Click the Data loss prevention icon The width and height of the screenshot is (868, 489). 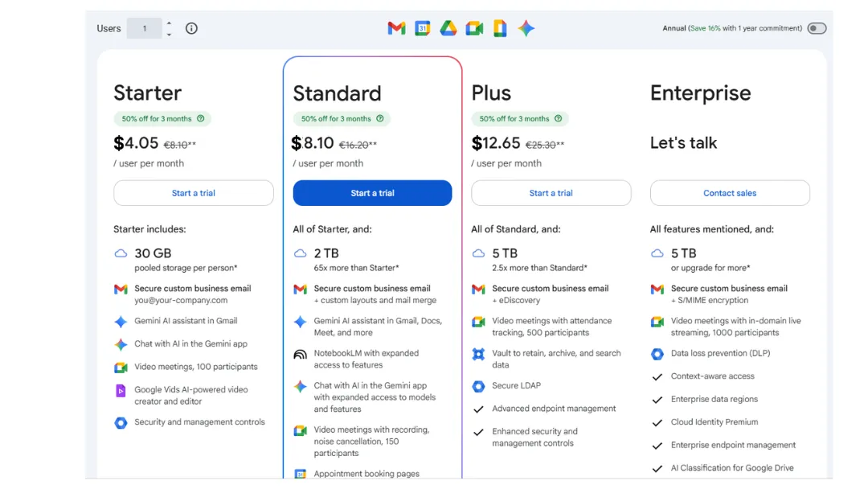[657, 354]
